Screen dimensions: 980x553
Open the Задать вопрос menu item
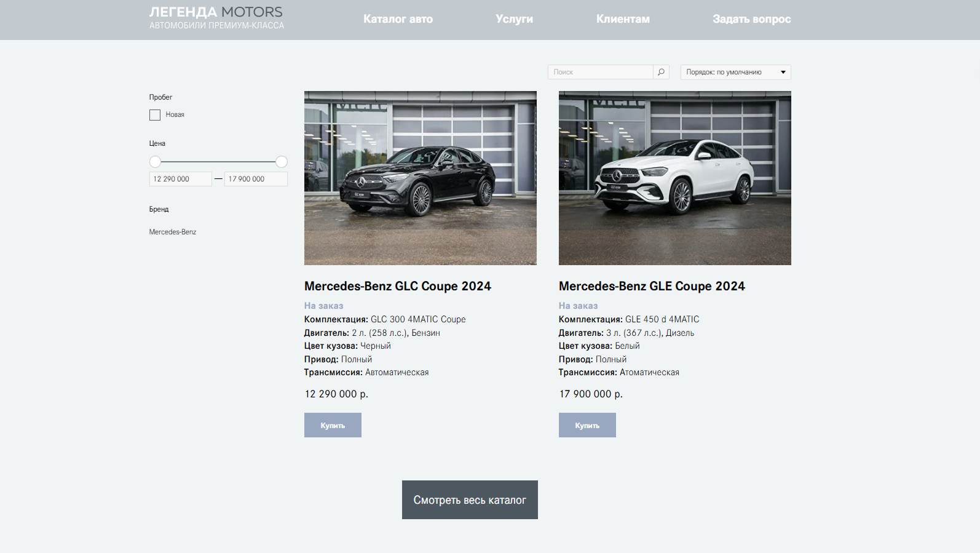click(x=751, y=19)
